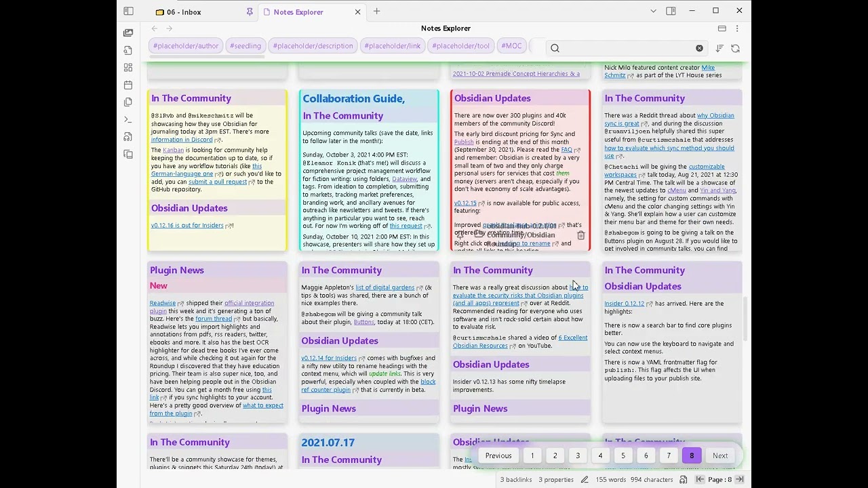
Task: Click the 'Collaboration Guide,' card heading
Action: (x=353, y=98)
